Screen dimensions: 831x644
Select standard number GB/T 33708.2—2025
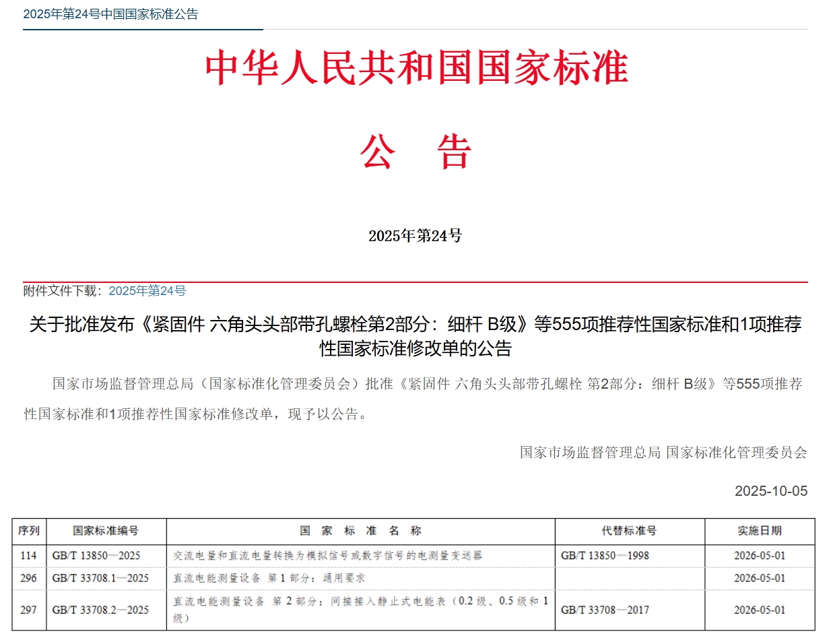tap(100, 610)
